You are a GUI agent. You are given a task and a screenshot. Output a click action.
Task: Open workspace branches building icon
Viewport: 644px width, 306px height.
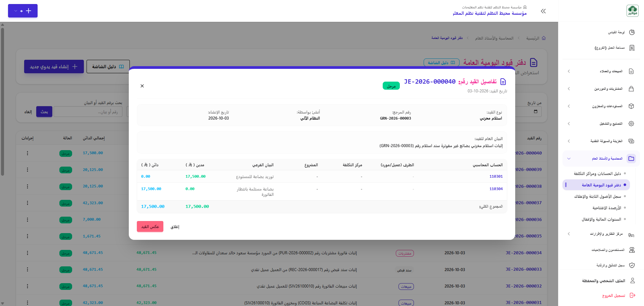632,48
